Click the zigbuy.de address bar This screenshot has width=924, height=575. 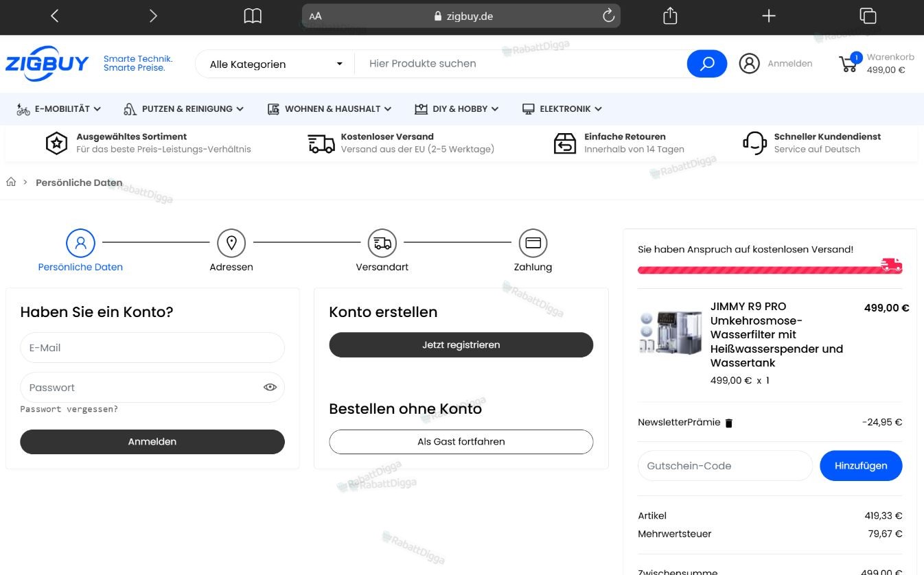[461, 16]
